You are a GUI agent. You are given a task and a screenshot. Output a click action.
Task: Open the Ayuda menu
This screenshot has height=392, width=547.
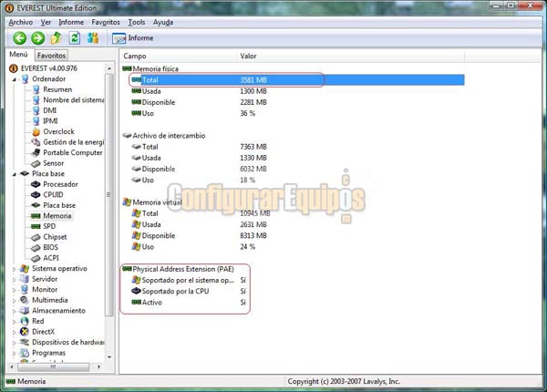(163, 22)
